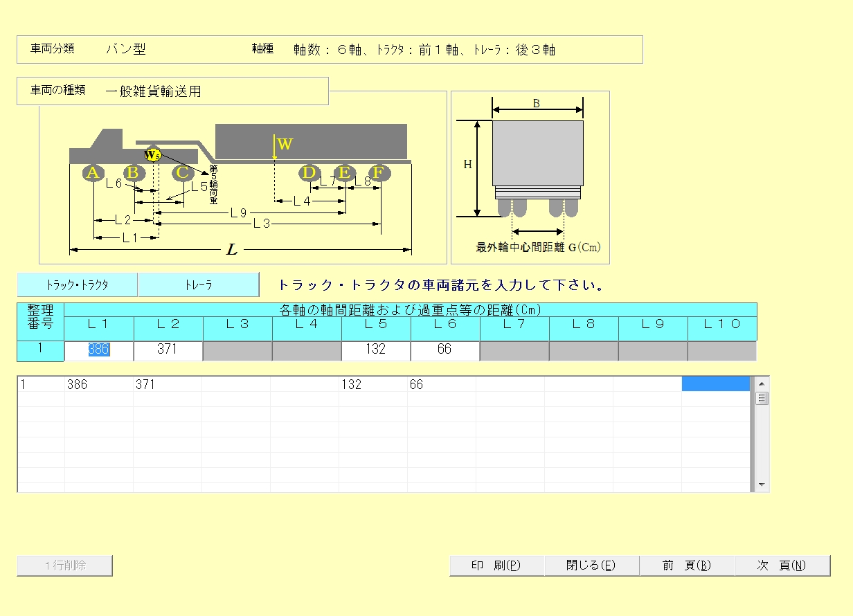Click the scrollbar thumb in the list
The image size is (853, 616).
pyautogui.click(x=762, y=398)
